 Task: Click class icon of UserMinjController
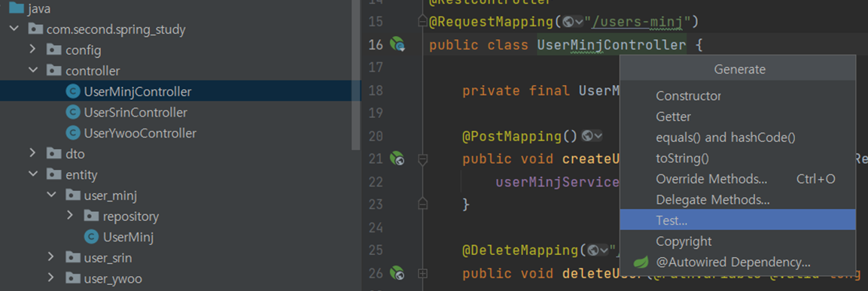point(72,91)
